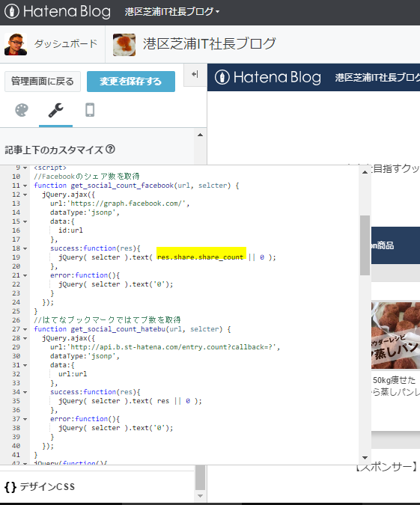Fold code at line 9 arrow

[25, 168]
